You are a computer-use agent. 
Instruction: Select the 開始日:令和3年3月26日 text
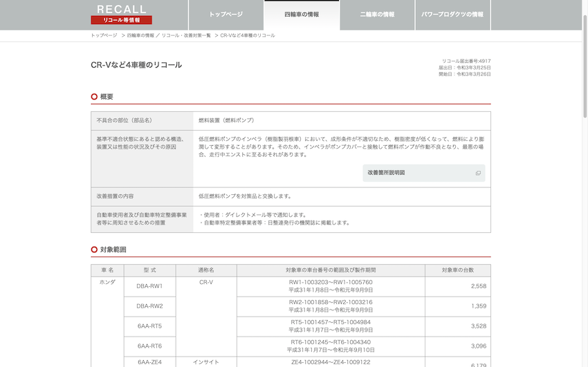click(465, 74)
